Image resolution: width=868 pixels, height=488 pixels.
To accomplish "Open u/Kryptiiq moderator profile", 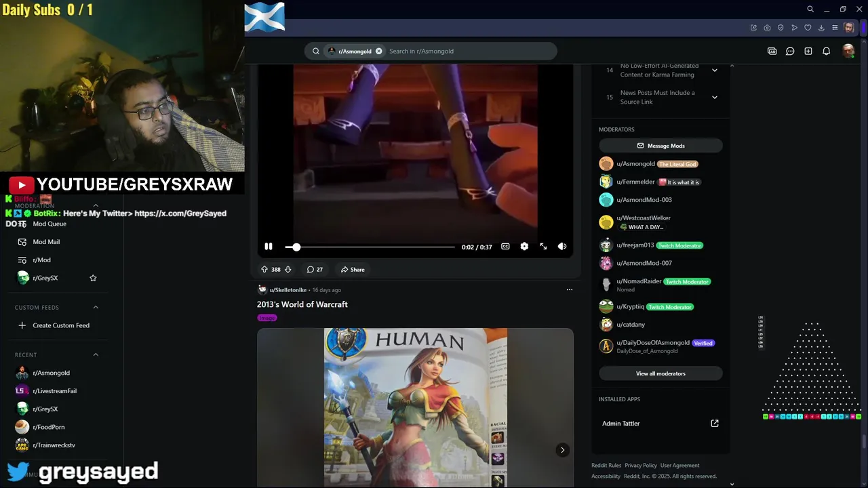I will [631, 307].
